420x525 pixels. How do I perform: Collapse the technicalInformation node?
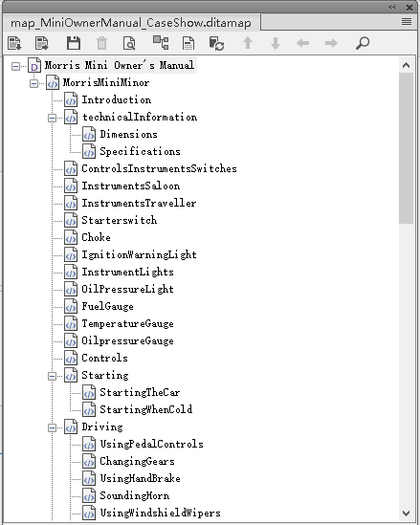pyautogui.click(x=52, y=118)
